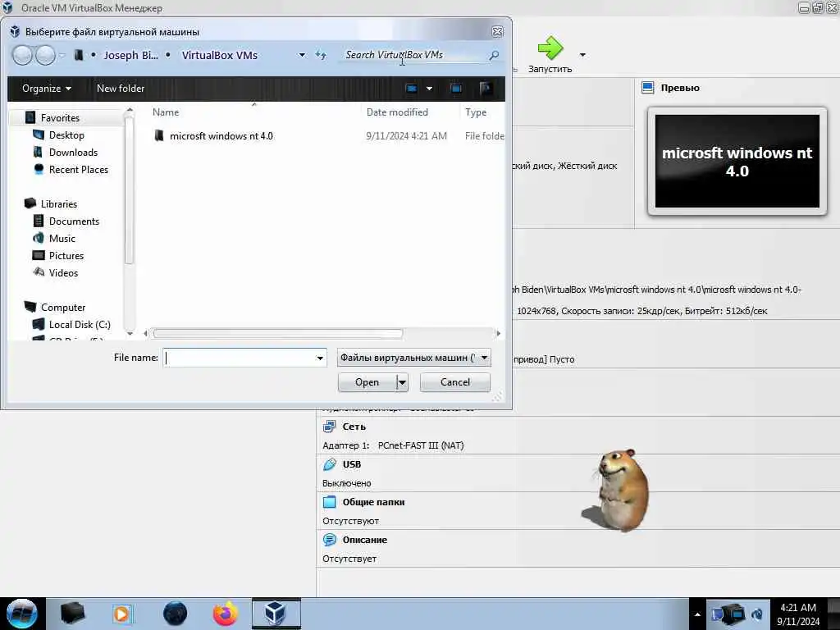Click right arrow of horizontal scrollbar

click(x=498, y=333)
